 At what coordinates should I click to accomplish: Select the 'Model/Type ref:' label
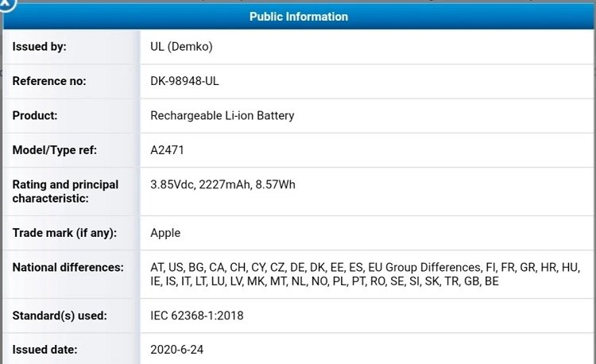coord(54,149)
